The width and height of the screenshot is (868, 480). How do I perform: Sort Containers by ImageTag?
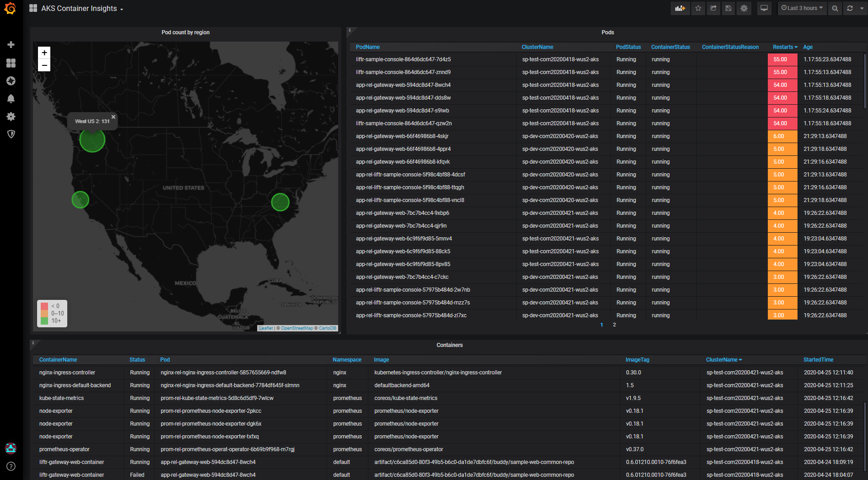637,360
